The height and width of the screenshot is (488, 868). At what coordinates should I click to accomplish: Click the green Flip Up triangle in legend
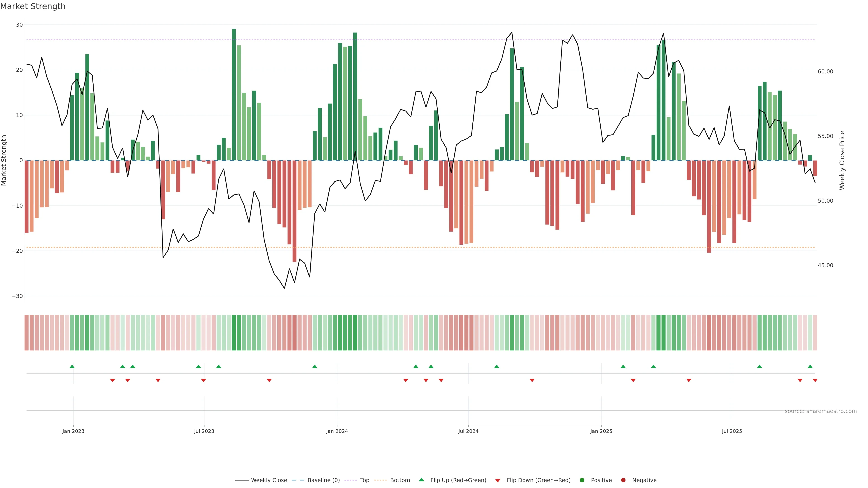(421, 480)
